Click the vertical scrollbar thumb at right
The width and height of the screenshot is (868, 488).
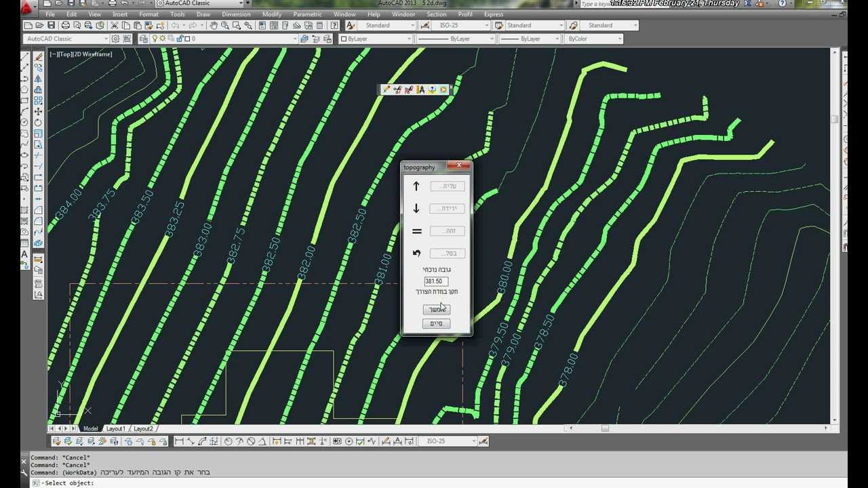point(835,119)
